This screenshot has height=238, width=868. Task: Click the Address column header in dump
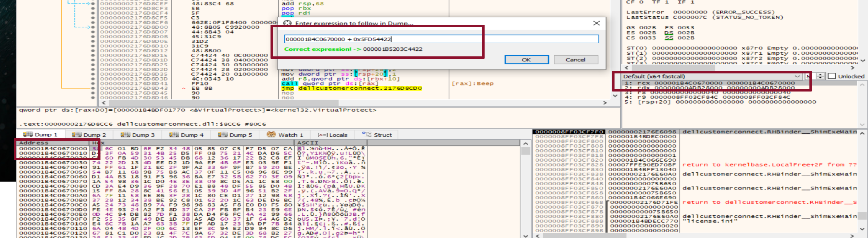(53, 143)
